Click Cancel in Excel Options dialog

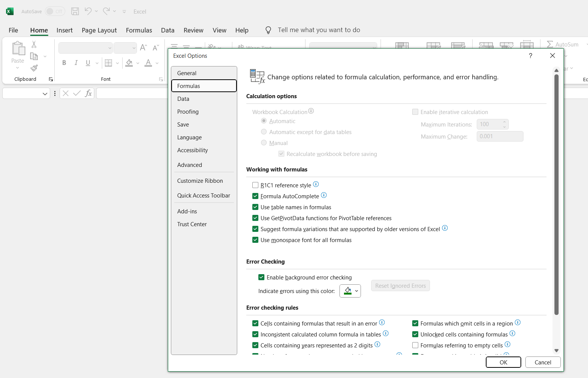(543, 362)
